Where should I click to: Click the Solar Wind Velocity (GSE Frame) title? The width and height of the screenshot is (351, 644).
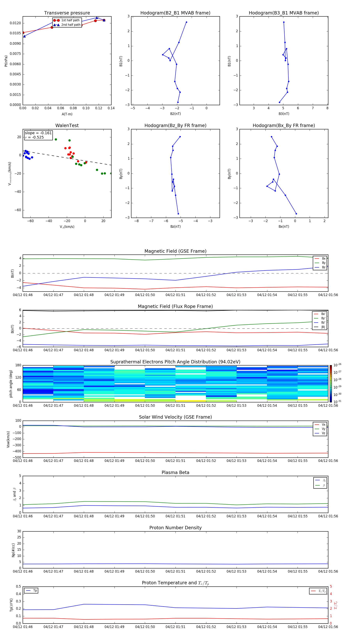click(x=175, y=417)
